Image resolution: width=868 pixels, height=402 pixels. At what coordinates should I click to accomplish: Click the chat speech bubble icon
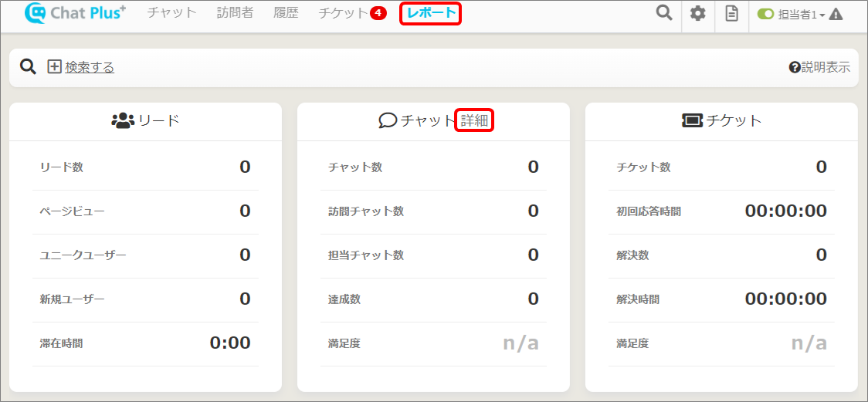click(x=388, y=120)
